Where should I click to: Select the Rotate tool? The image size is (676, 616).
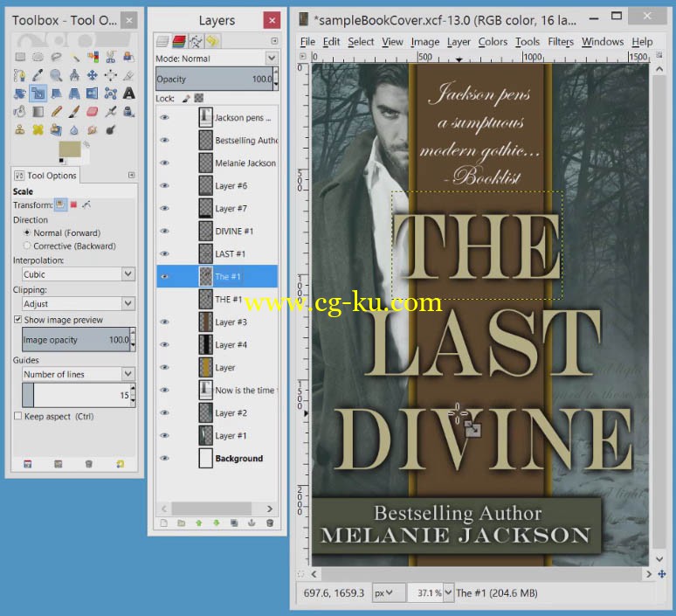click(20, 93)
